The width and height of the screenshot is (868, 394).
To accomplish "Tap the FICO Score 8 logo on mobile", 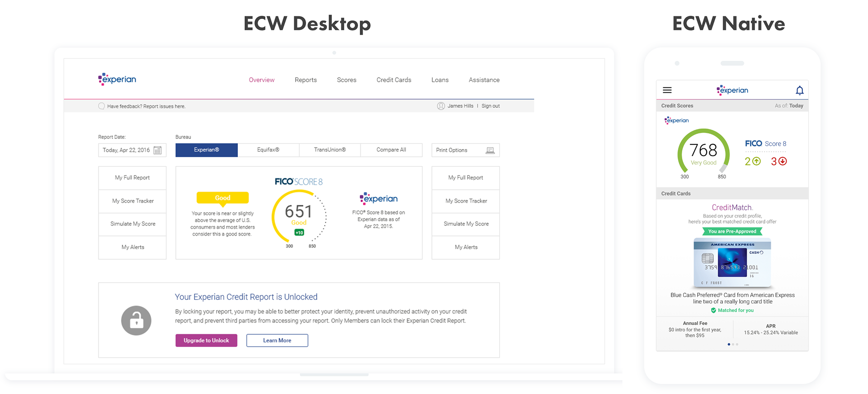I will click(x=765, y=143).
